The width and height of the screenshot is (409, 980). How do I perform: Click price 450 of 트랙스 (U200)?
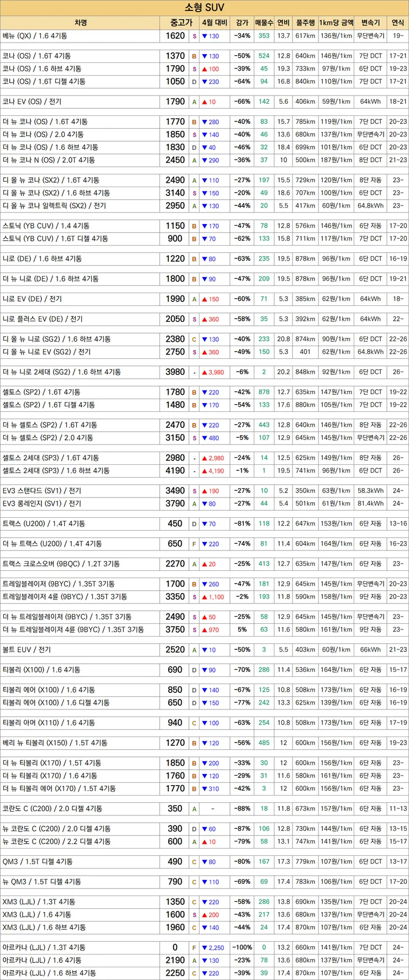[x=175, y=523]
